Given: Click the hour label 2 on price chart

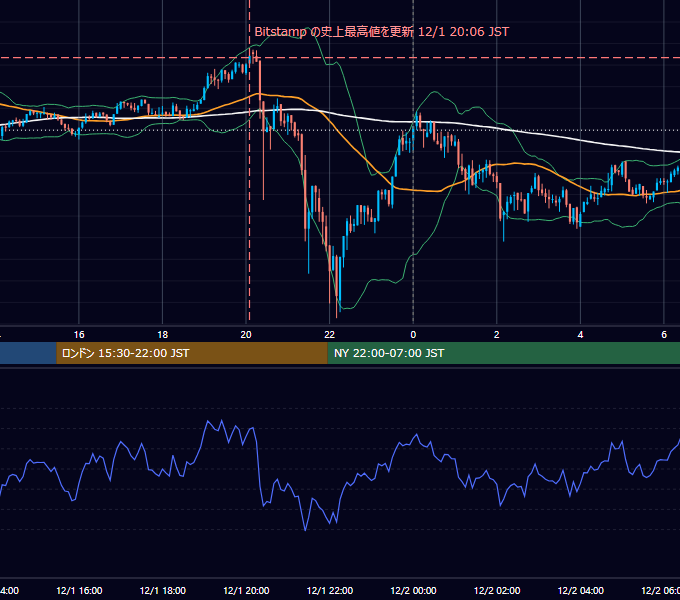Looking at the screenshot, I should pyautogui.click(x=497, y=335).
